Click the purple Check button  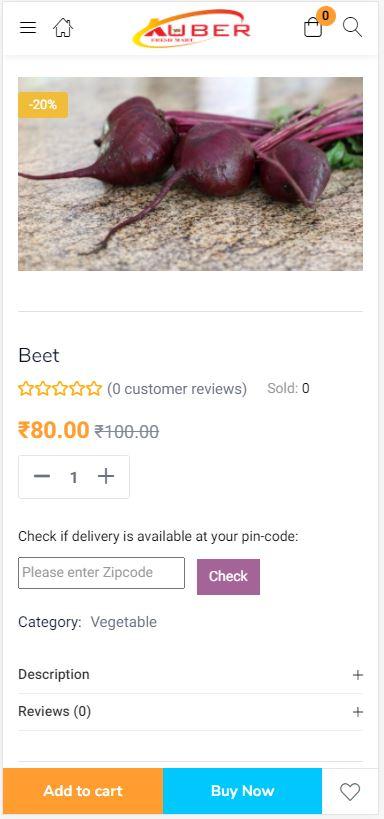coord(228,577)
